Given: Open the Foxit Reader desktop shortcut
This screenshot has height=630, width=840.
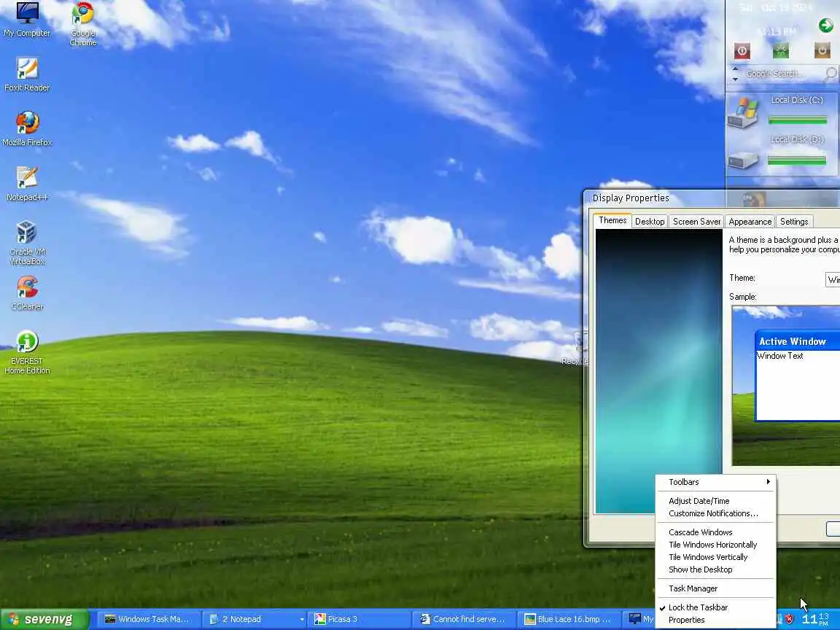Looking at the screenshot, I should click(x=27, y=74).
